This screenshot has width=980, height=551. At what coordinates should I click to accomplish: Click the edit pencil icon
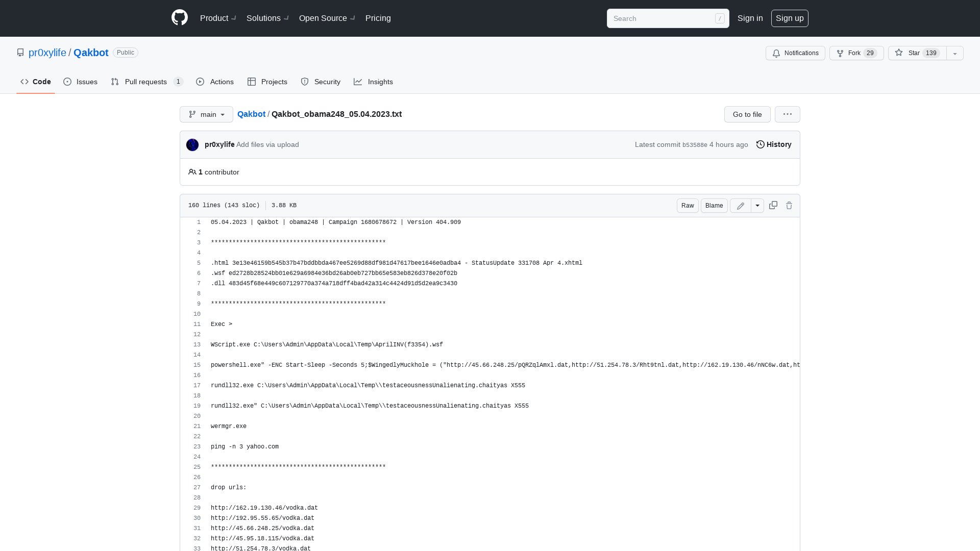coord(741,205)
